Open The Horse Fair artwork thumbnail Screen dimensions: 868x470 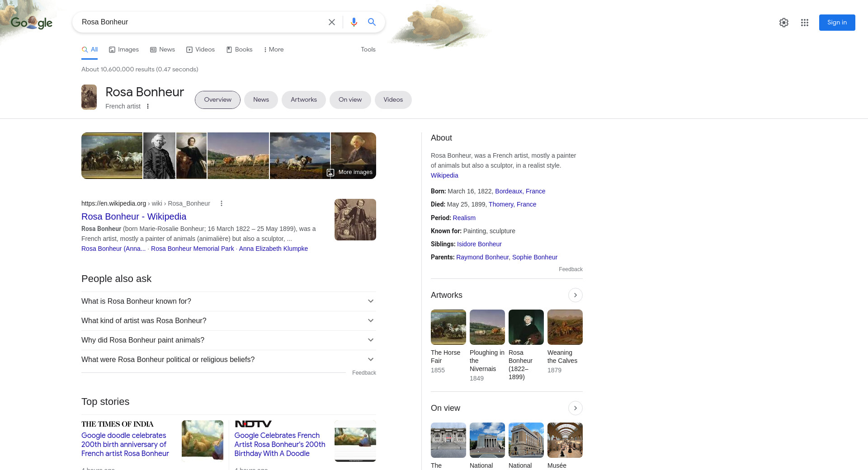(x=448, y=327)
